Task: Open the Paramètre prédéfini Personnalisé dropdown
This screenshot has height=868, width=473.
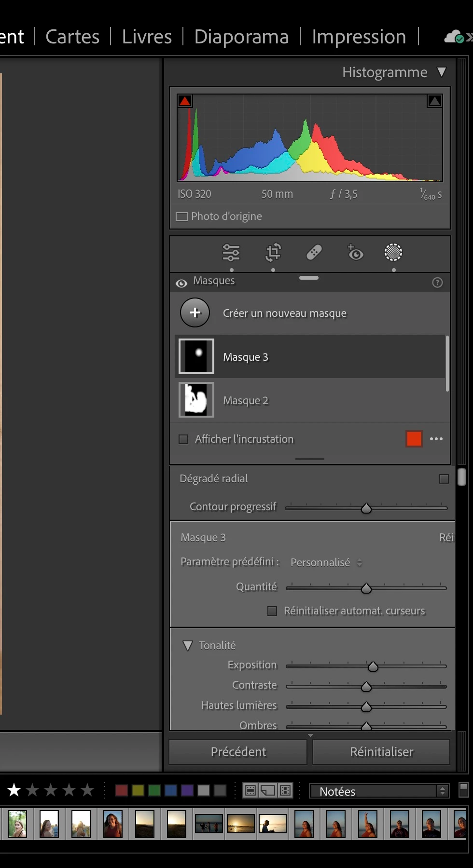Action: (x=326, y=562)
